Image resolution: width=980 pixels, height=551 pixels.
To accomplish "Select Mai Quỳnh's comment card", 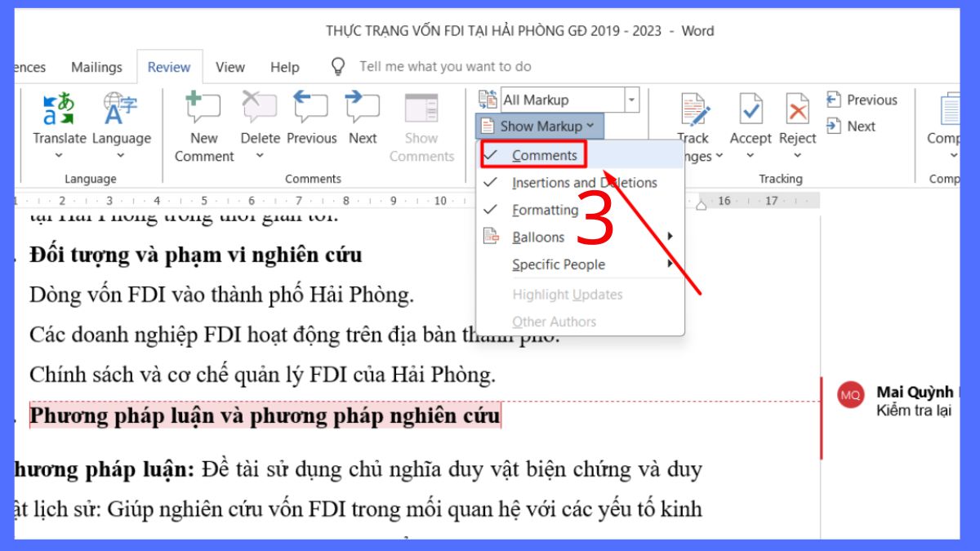I will point(898,400).
